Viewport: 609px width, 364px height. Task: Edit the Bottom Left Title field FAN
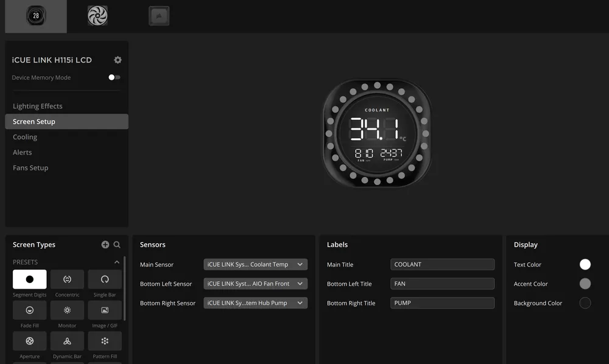click(x=442, y=284)
